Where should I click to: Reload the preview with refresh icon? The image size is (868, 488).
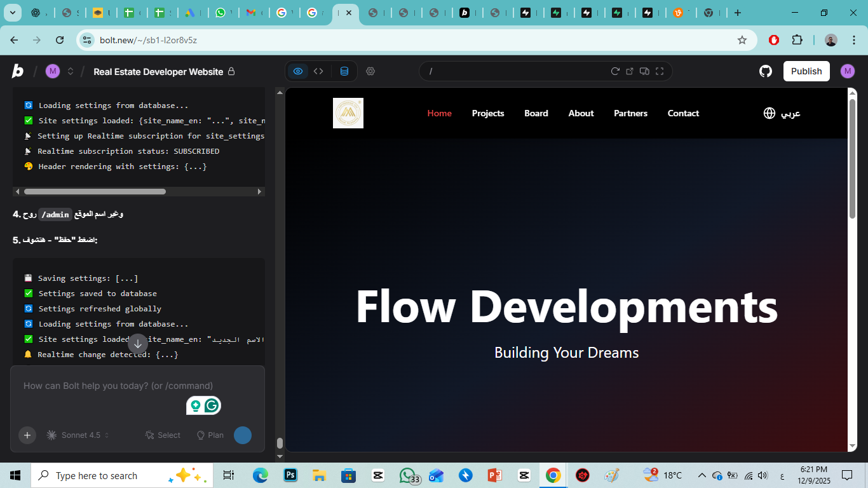pyautogui.click(x=614, y=71)
